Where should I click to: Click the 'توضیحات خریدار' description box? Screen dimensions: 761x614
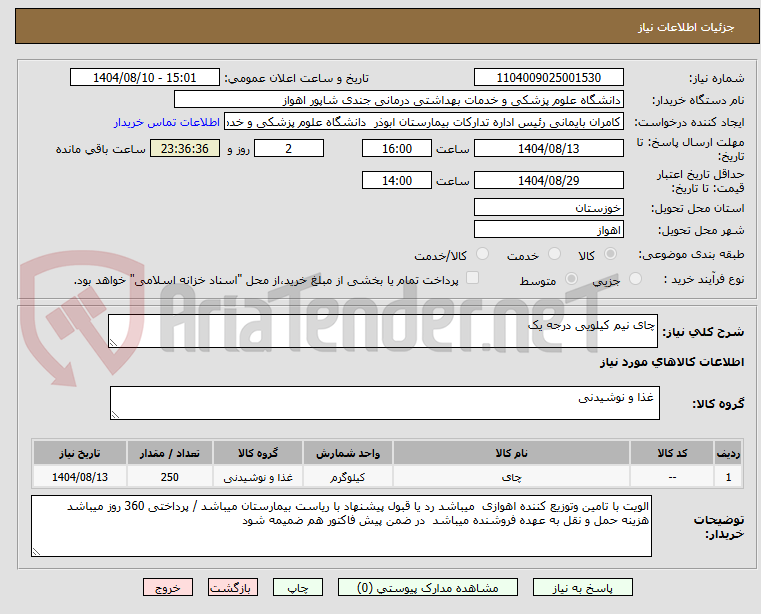341,526
